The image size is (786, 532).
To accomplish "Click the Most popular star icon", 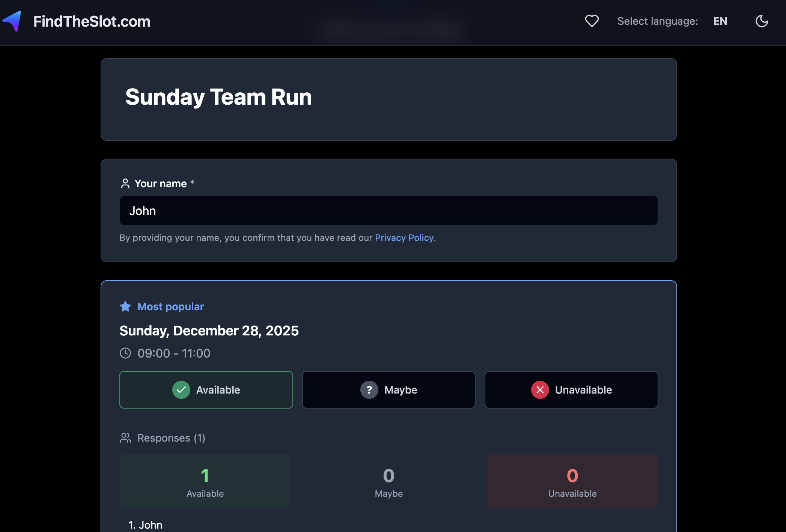I will click(125, 307).
